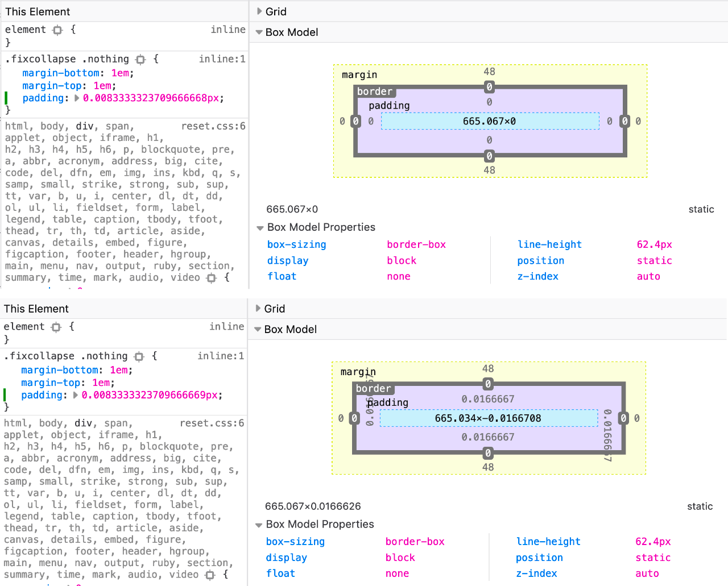Click the This Element panel header

point(38,11)
